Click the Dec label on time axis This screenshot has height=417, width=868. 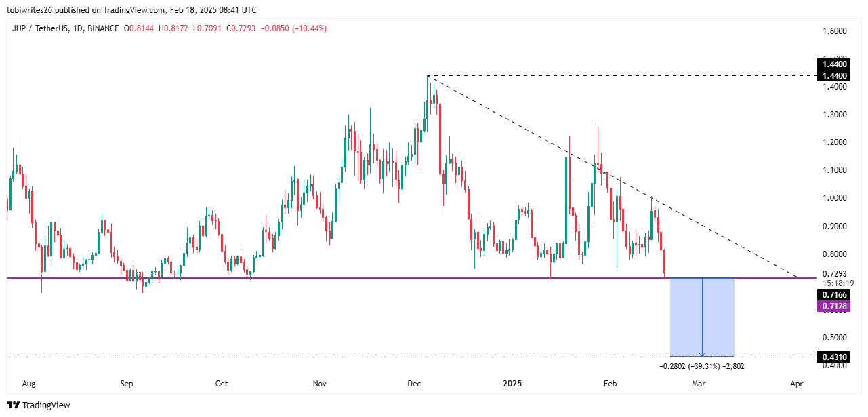(x=413, y=384)
